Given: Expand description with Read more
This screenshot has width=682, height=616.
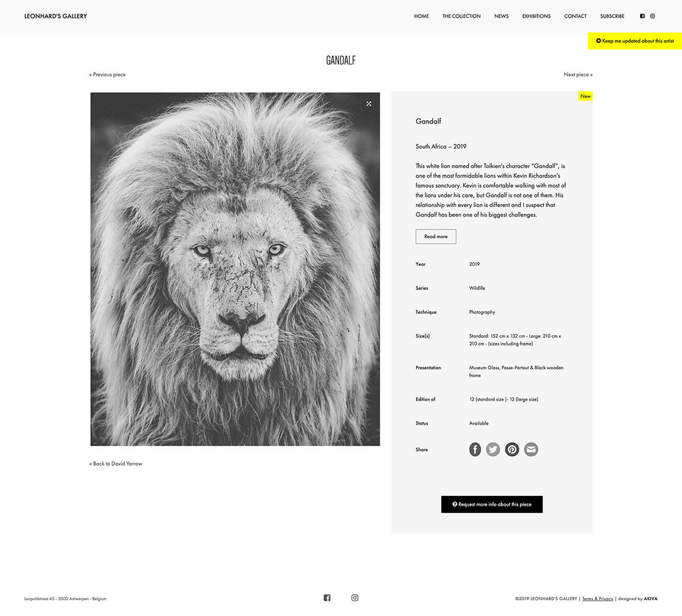Looking at the screenshot, I should pyautogui.click(x=436, y=236).
